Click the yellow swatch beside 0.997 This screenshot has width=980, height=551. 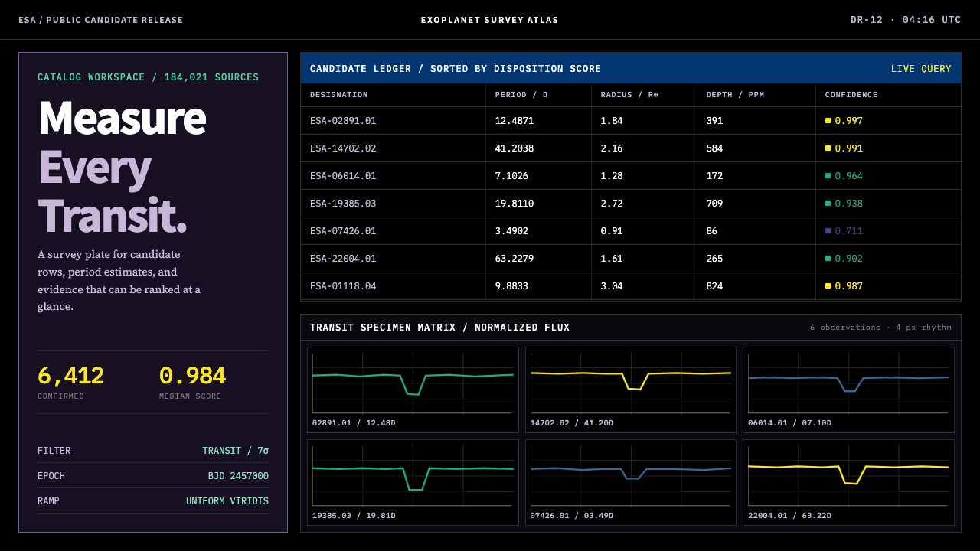pyautogui.click(x=828, y=121)
